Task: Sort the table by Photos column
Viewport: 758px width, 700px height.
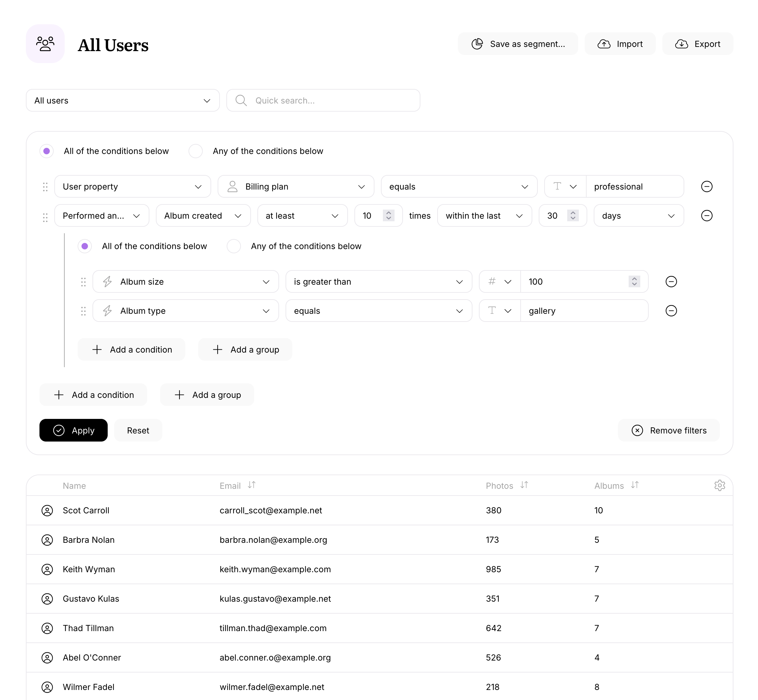Action: (x=525, y=485)
